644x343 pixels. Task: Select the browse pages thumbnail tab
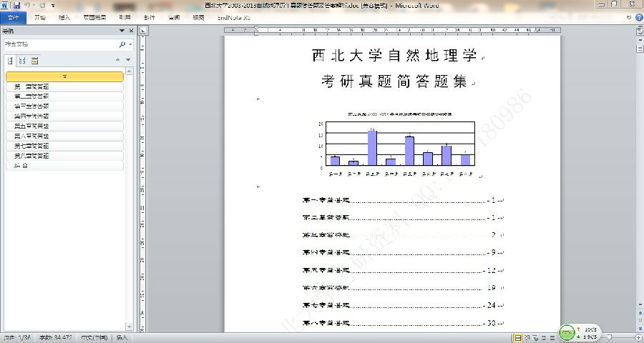coord(22,61)
